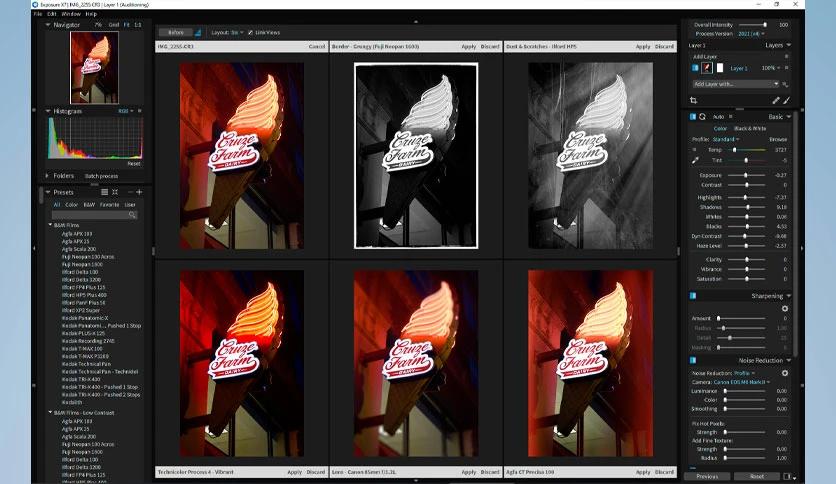Open the Window menu
The image size is (836, 484).
click(x=71, y=14)
